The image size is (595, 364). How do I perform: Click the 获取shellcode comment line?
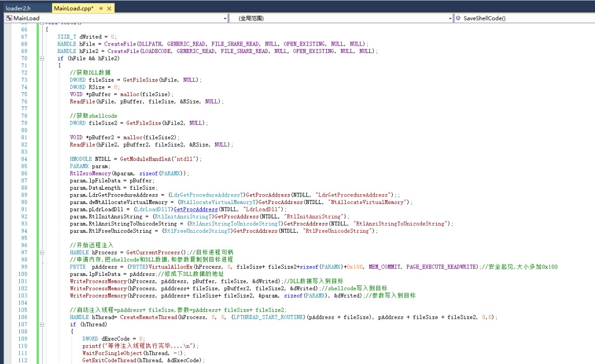(x=94, y=116)
